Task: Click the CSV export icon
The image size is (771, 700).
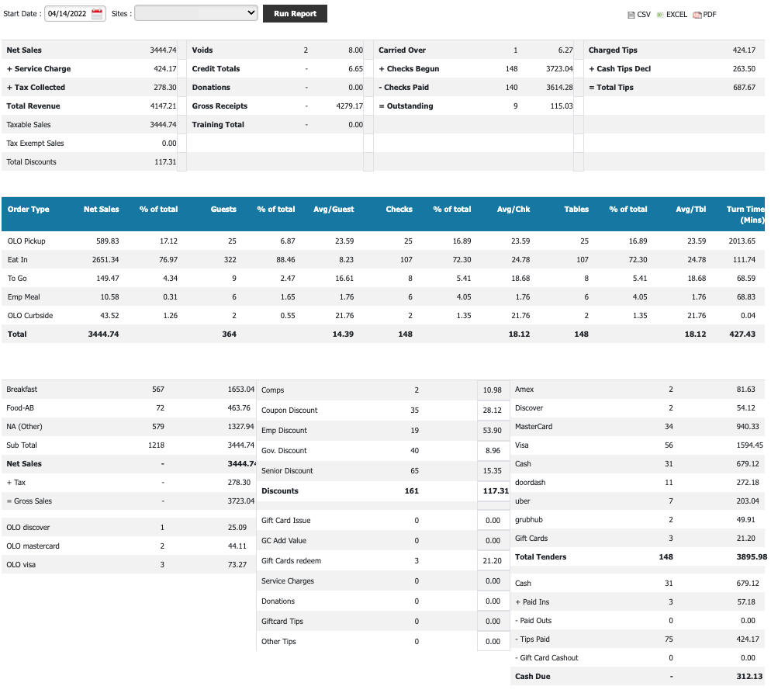Action: click(631, 15)
